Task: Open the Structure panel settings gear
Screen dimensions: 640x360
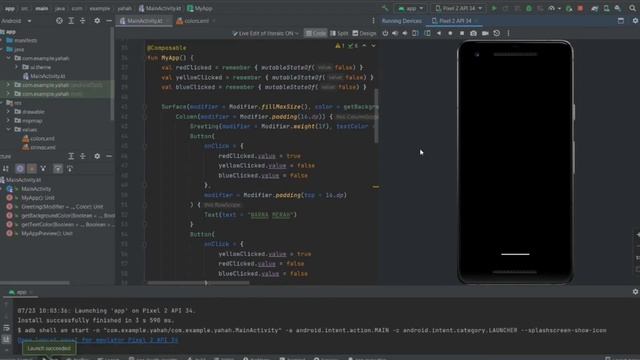Action: point(97,156)
